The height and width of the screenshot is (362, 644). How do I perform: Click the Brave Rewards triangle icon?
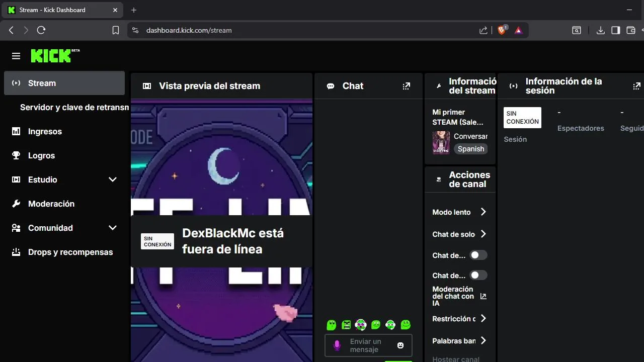[x=519, y=30]
